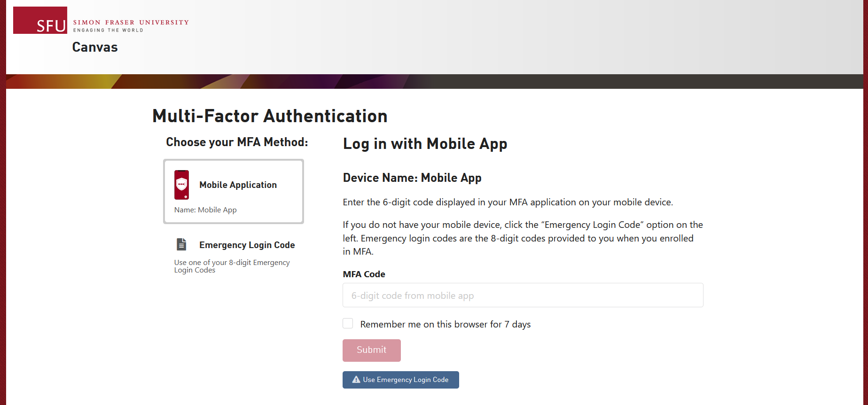
Task: Click the warning triangle on the emergency button
Action: (x=356, y=380)
